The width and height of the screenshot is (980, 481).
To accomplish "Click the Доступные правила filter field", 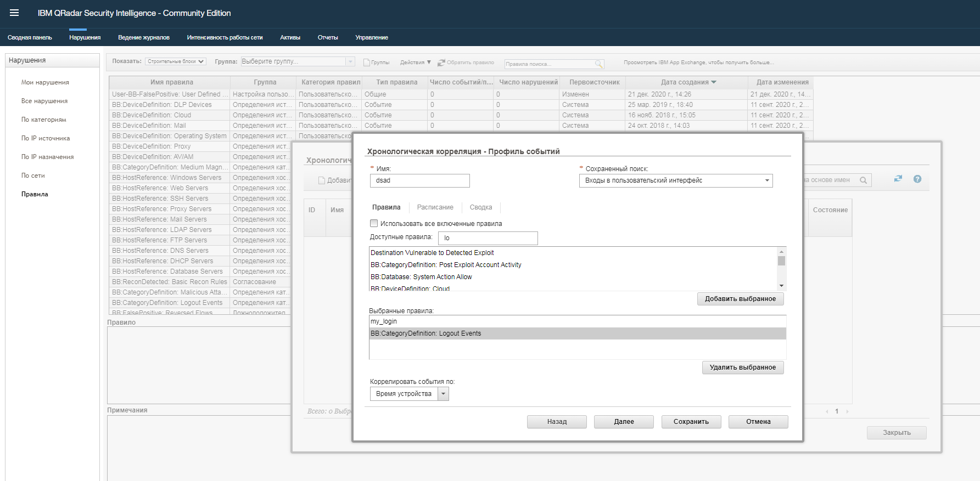I will pyautogui.click(x=488, y=238).
